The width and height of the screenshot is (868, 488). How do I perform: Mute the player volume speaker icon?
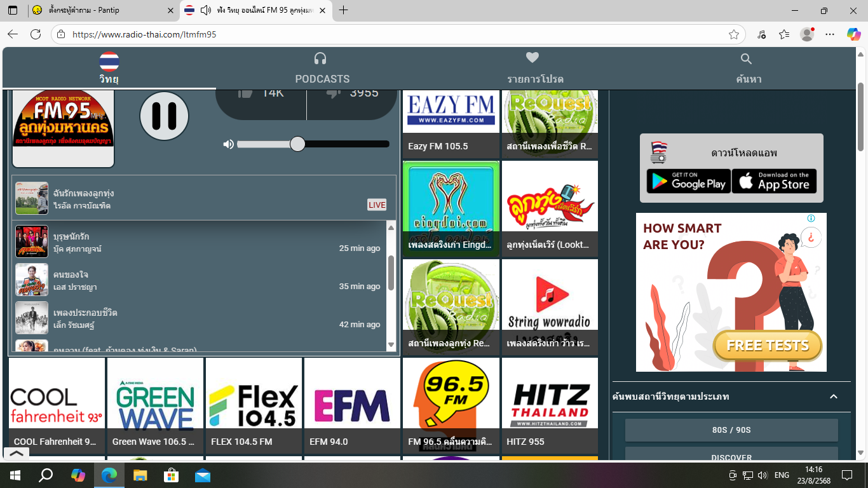(x=228, y=144)
